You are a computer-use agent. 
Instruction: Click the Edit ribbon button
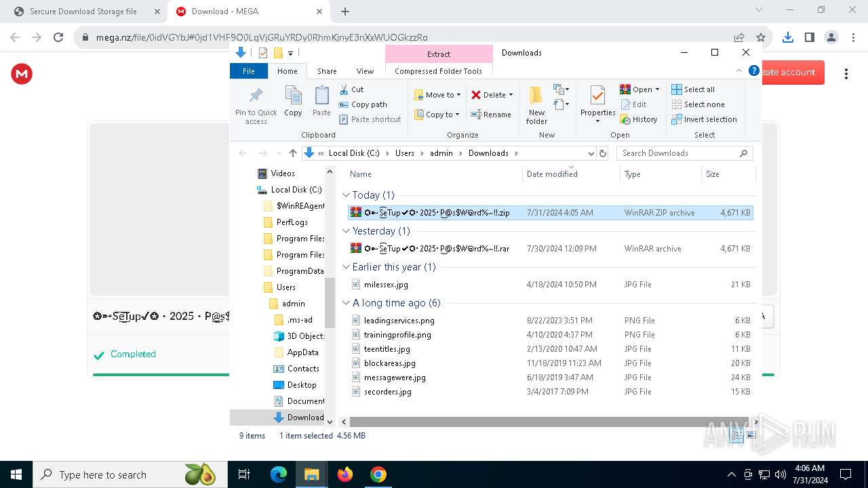633,104
